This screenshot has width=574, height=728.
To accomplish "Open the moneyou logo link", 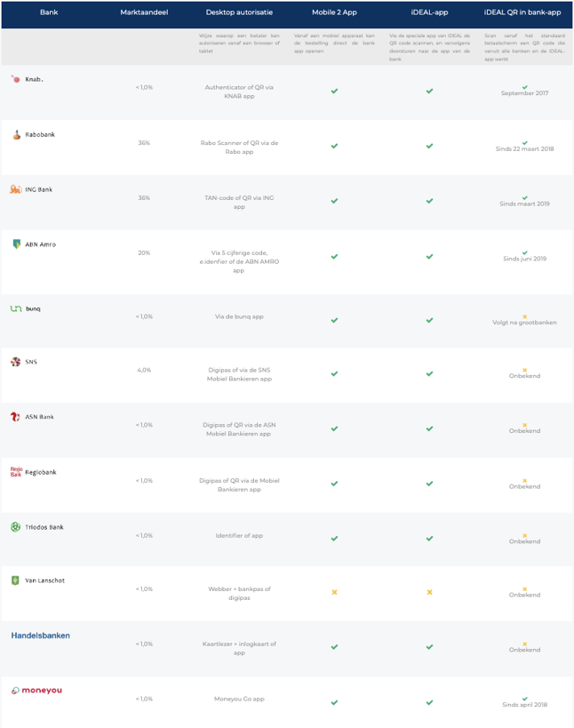I will (x=36, y=691).
